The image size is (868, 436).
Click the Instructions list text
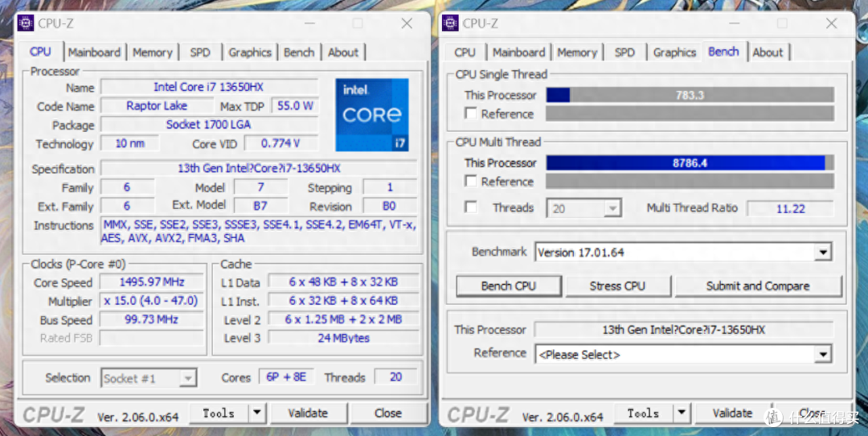click(259, 232)
